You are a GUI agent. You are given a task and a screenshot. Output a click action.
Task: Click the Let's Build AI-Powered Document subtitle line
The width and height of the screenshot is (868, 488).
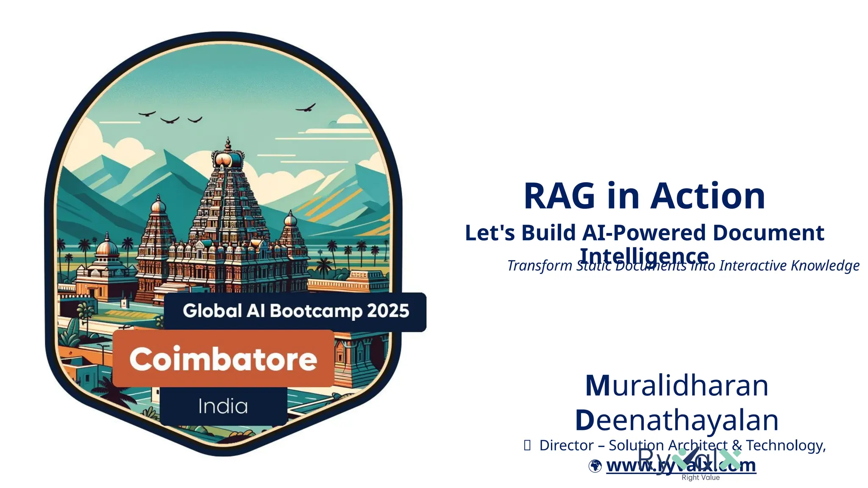pyautogui.click(x=644, y=233)
